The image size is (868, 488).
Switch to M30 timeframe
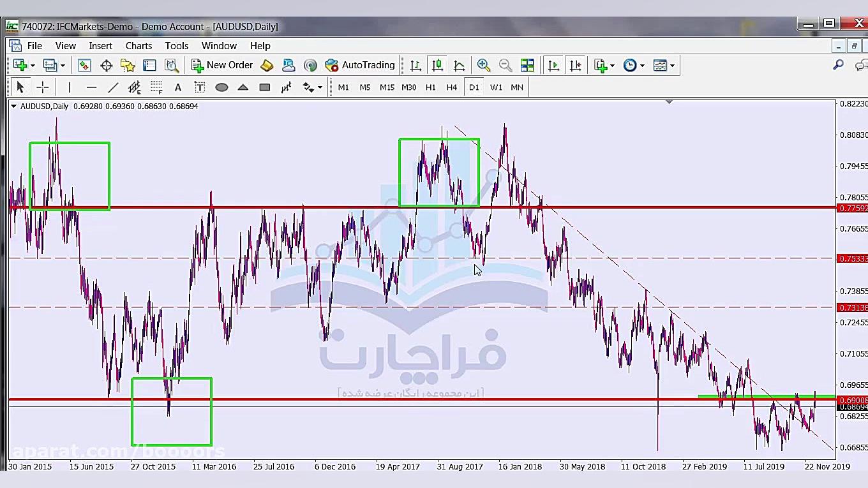(408, 87)
